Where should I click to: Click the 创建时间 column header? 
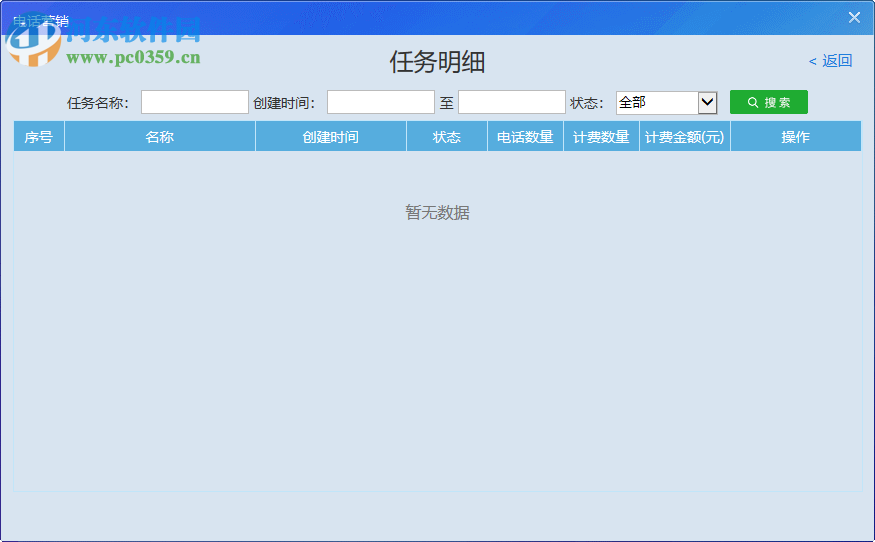[331, 137]
